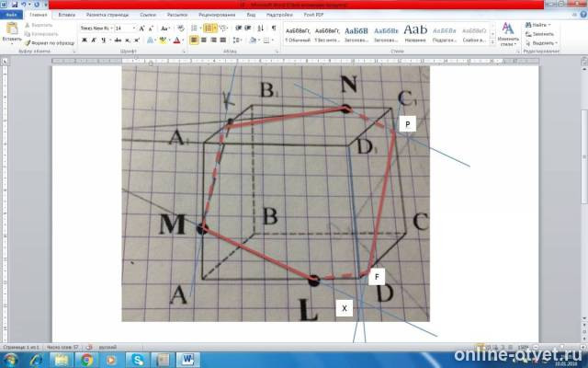This screenshot has width=588, height=368.
Task: Open Skype from the Windows taskbar
Action: pos(137,358)
